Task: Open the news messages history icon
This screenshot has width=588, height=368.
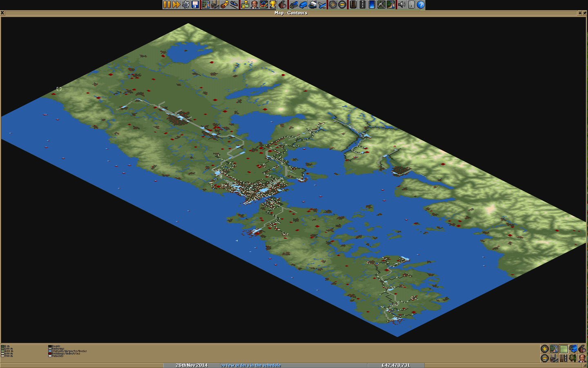Action: (411, 4)
